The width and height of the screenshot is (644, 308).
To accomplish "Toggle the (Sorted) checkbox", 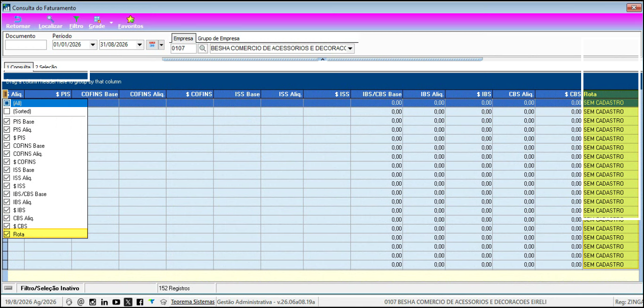I will [7, 112].
